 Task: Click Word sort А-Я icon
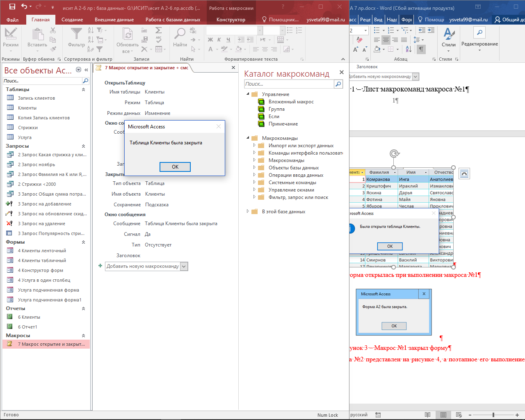click(x=409, y=49)
